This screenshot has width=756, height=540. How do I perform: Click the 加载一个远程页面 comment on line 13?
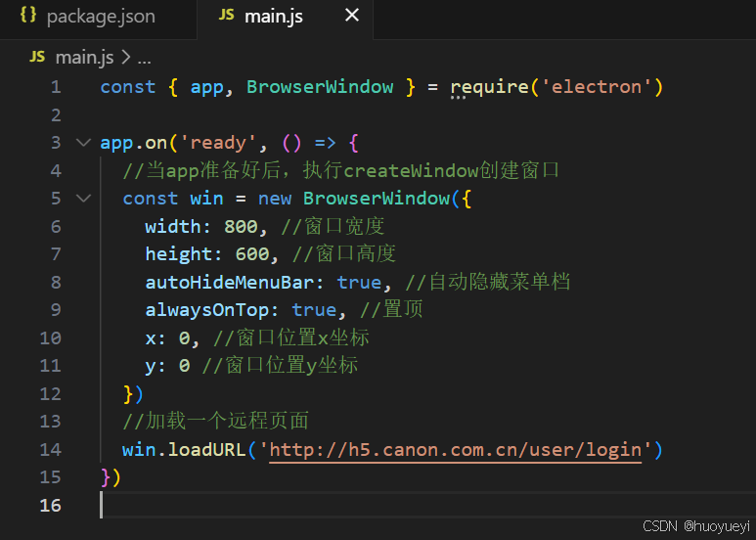coord(215,422)
